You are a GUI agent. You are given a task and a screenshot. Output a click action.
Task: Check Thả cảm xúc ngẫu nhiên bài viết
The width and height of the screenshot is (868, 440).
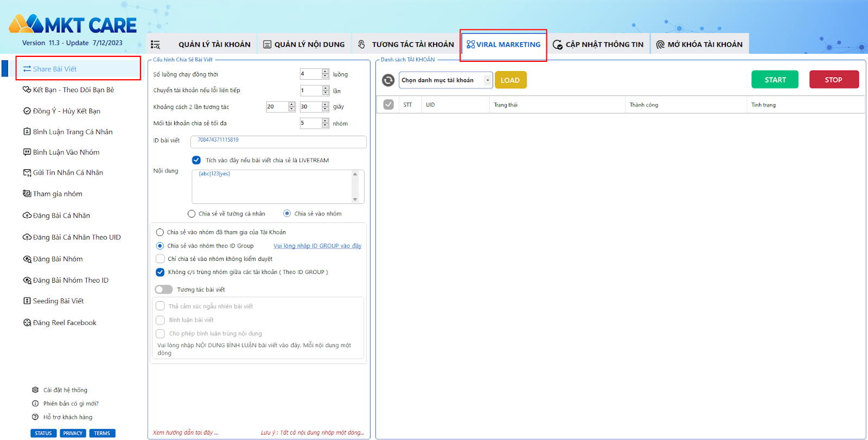point(160,306)
